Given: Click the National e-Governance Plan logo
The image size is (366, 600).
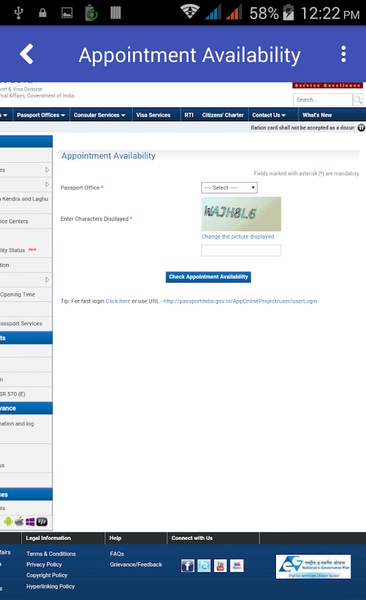Looking at the screenshot, I should pos(313,566).
